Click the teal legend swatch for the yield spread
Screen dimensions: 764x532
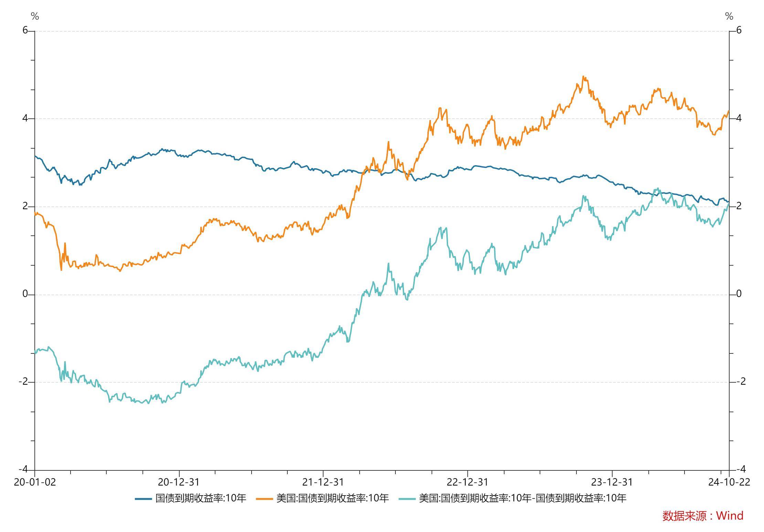click(407, 498)
